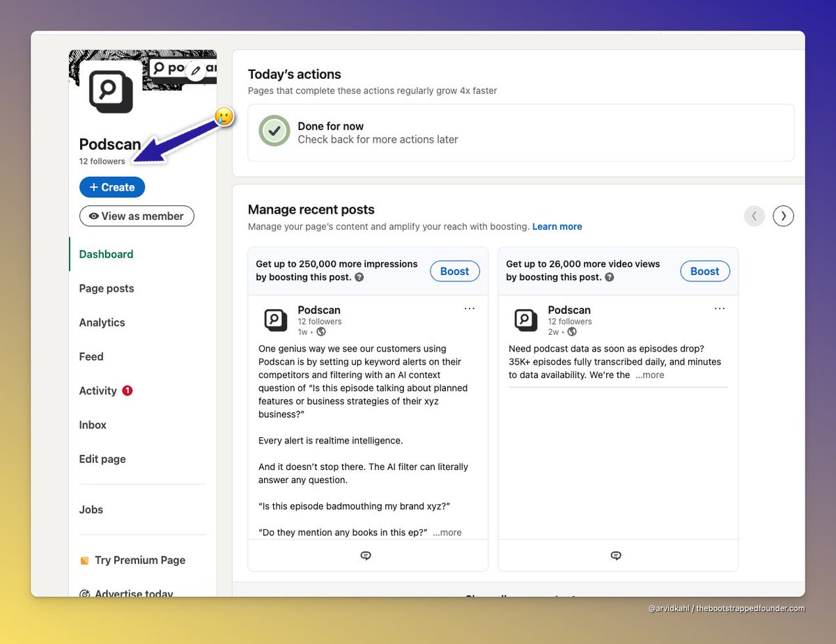This screenshot has height=644, width=836.
Task: Click Podscan logo on the 1w post
Action: point(276,320)
